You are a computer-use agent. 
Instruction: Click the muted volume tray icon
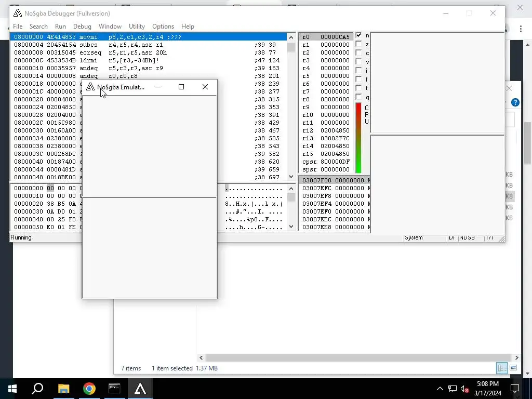click(465, 389)
